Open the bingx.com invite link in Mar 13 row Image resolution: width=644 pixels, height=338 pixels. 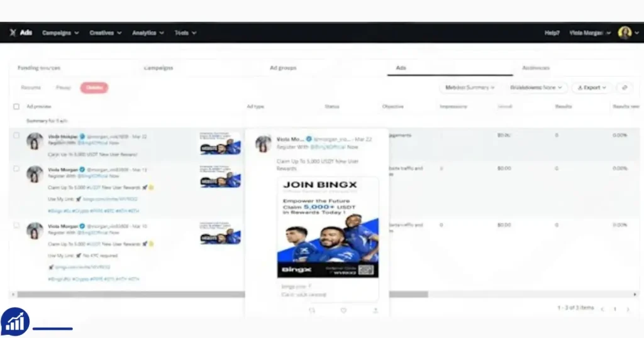(x=110, y=199)
